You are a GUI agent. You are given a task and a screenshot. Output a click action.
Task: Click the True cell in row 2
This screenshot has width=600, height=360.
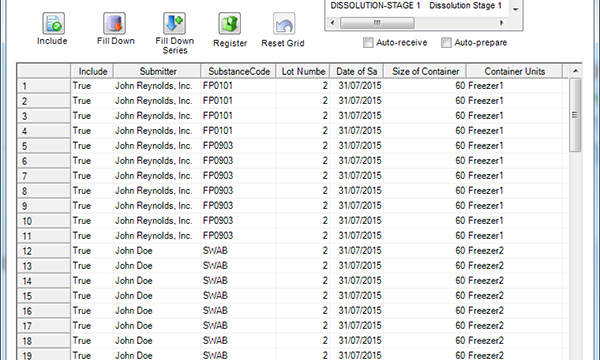[92, 101]
